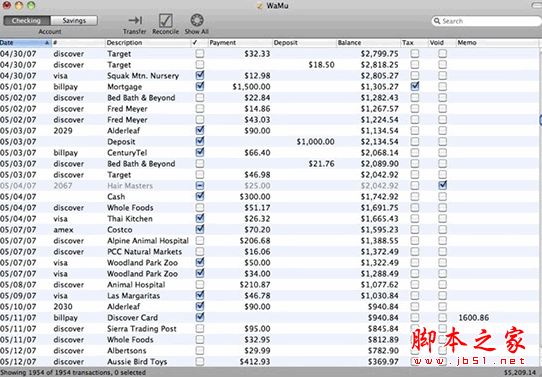This screenshot has height=377, width=542.
Task: Toggle cleared box for Hair Masters row
Action: coord(199,186)
